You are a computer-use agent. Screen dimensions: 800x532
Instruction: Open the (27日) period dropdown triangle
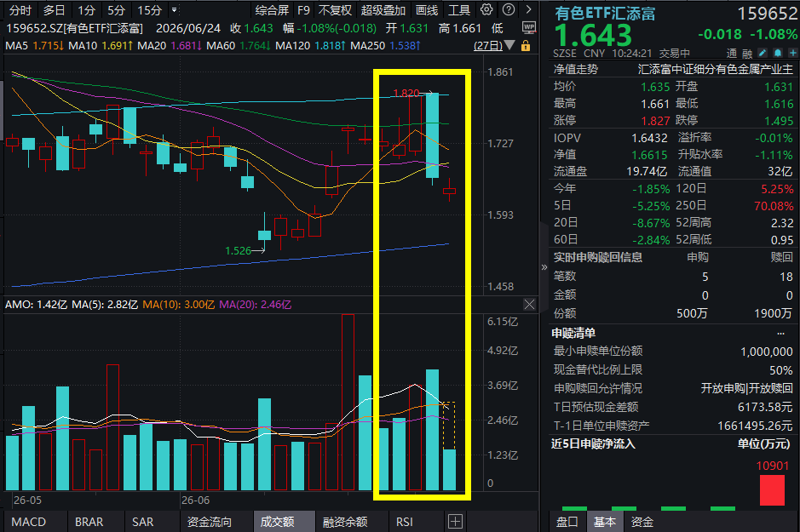coord(509,46)
